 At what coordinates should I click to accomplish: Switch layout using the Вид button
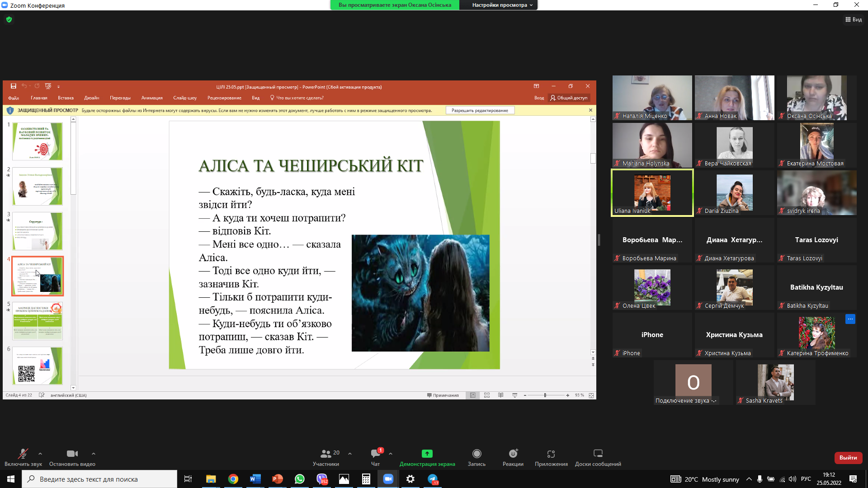[853, 19]
